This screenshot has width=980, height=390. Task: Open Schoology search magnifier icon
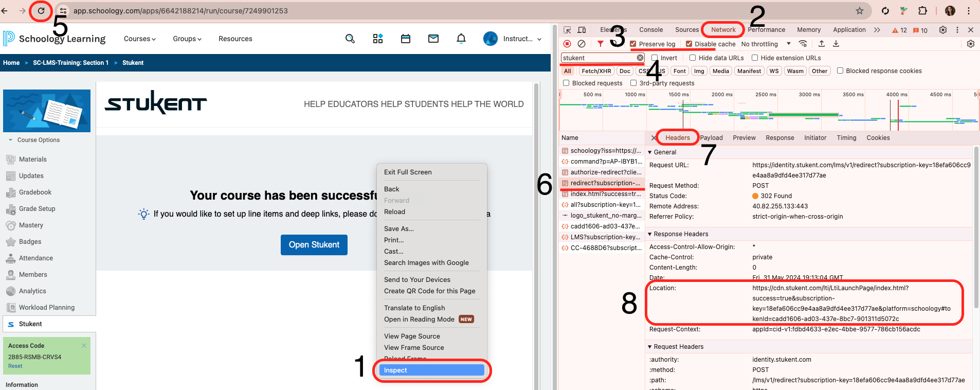click(350, 39)
